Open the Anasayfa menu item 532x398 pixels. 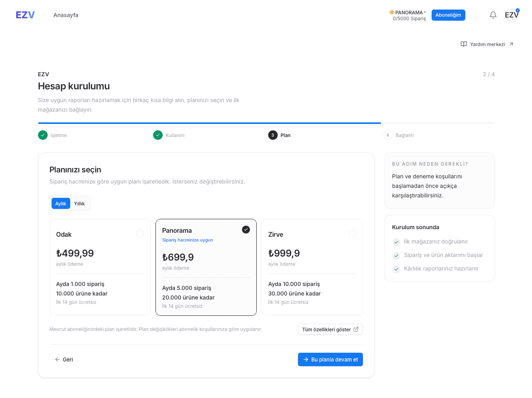tap(66, 15)
